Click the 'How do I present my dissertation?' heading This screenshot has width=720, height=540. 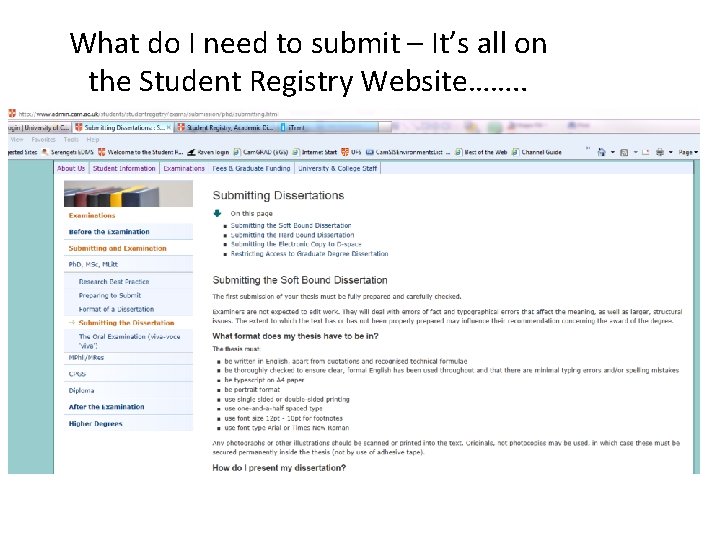point(279,468)
